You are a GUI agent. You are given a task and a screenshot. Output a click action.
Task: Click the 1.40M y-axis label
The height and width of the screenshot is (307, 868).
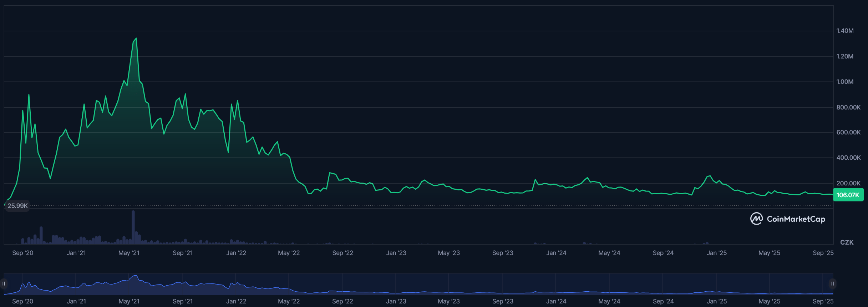[845, 31]
